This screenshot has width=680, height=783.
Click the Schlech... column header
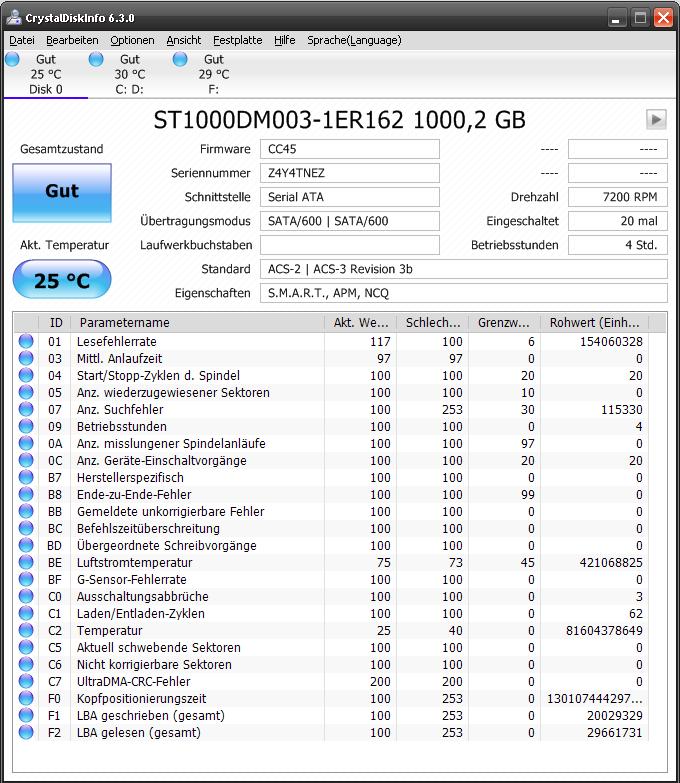(432, 323)
